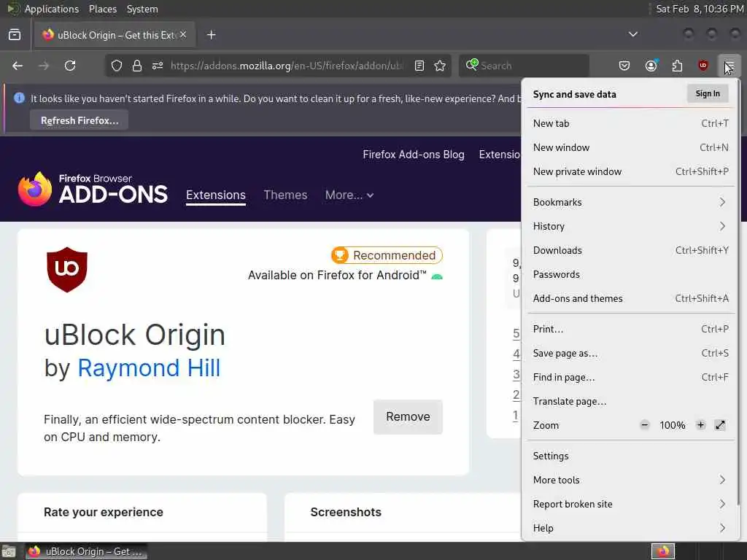Image resolution: width=747 pixels, height=560 pixels.
Task: Open Raymond Hill author link
Action: pyautogui.click(x=149, y=368)
